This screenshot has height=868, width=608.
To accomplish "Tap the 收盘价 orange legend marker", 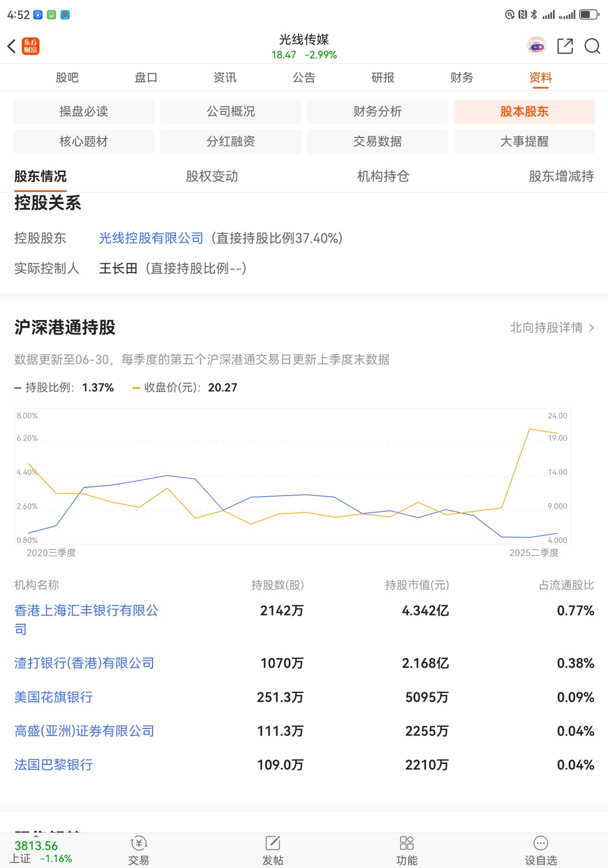I will [x=136, y=388].
